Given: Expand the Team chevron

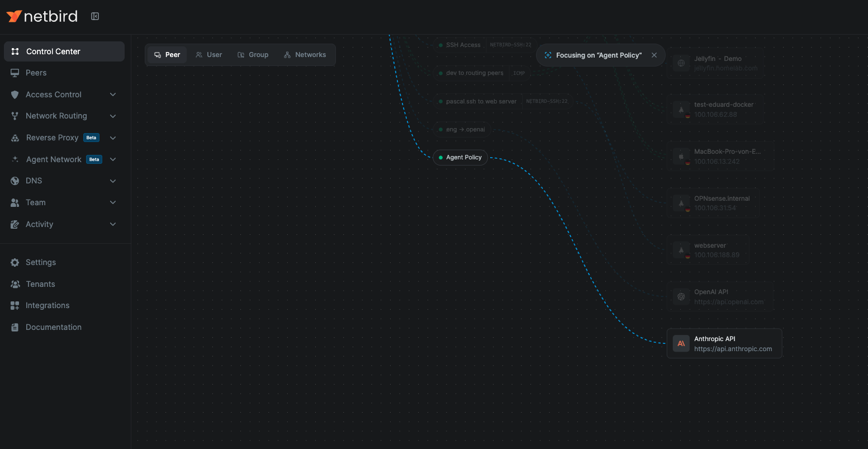Looking at the screenshot, I should tap(113, 202).
